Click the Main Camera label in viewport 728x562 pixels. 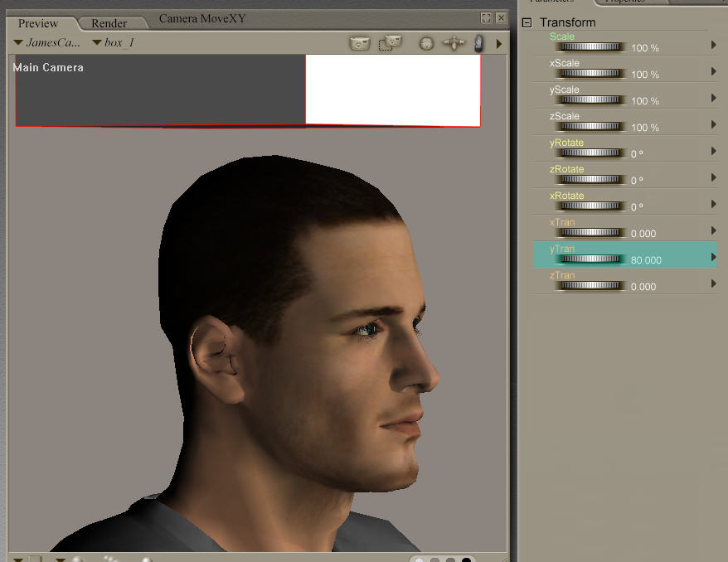tap(48, 67)
